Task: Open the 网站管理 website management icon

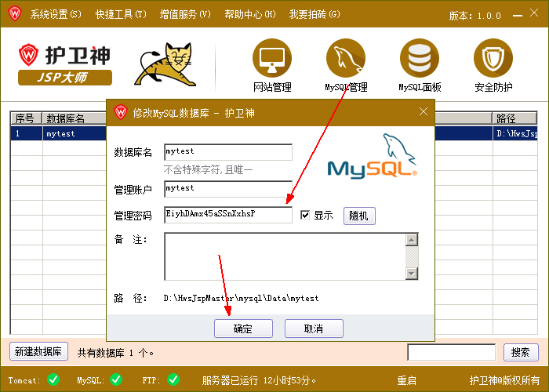Action: pos(272,58)
